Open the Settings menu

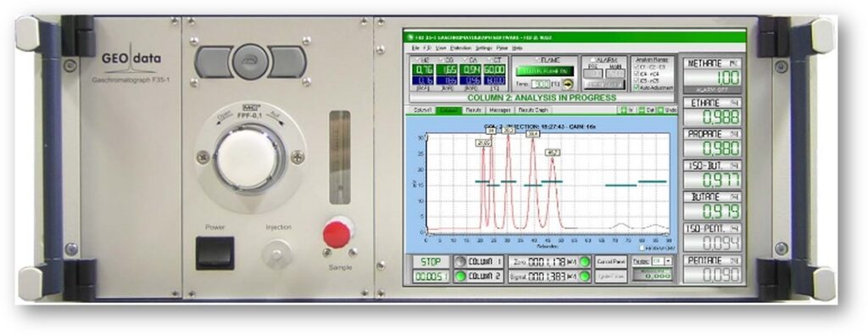[483, 48]
